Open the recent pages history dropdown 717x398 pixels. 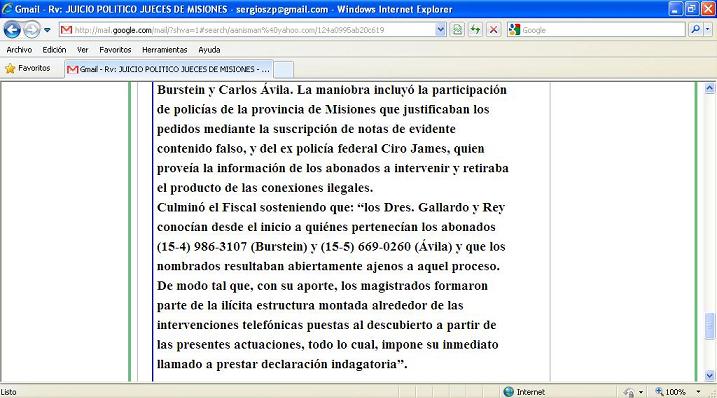pyautogui.click(x=47, y=30)
